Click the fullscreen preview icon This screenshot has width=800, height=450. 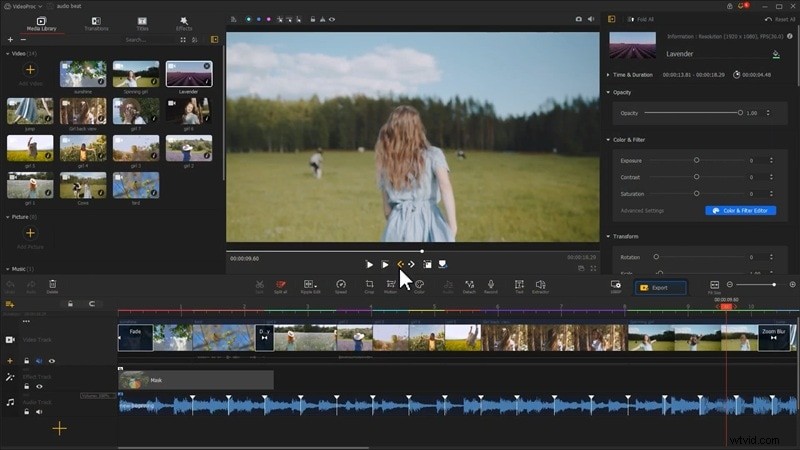point(593,268)
